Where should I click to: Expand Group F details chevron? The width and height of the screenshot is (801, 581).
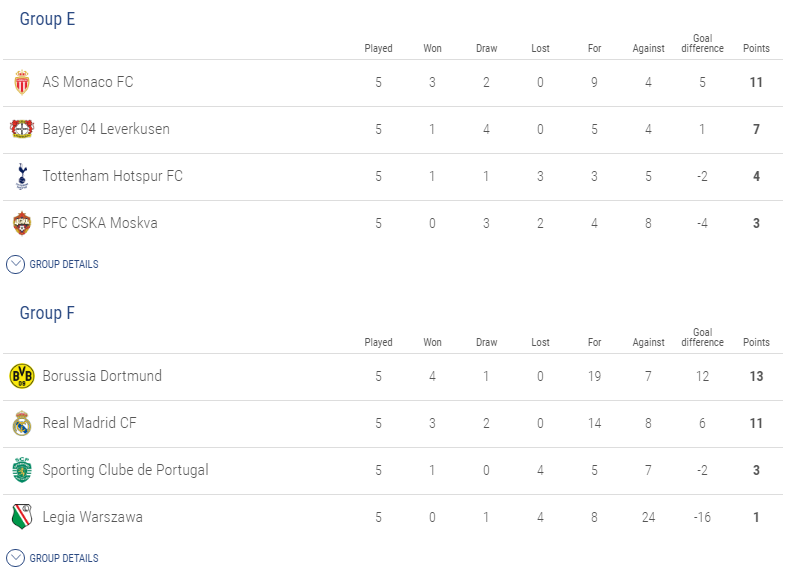[15, 558]
